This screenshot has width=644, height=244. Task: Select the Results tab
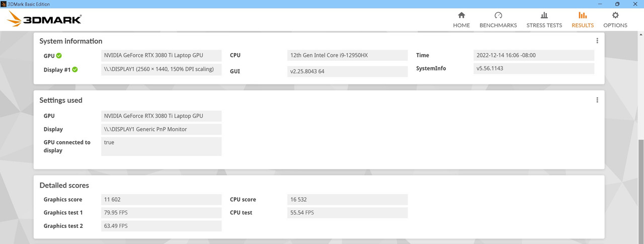tap(583, 20)
